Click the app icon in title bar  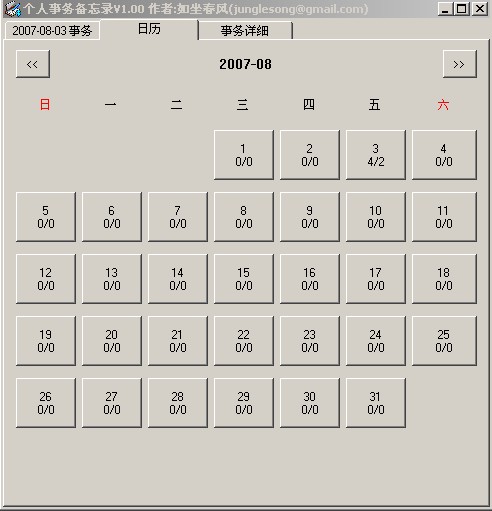coord(12,9)
